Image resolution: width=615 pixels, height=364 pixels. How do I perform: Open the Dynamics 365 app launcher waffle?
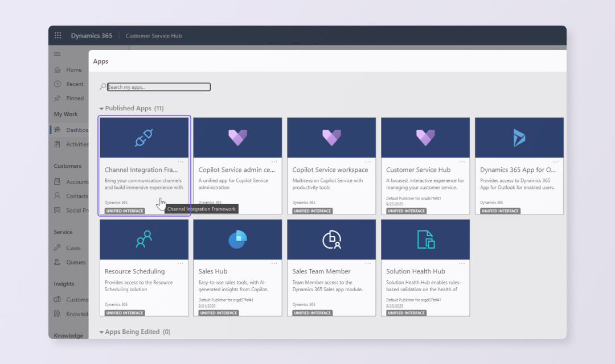tap(58, 36)
